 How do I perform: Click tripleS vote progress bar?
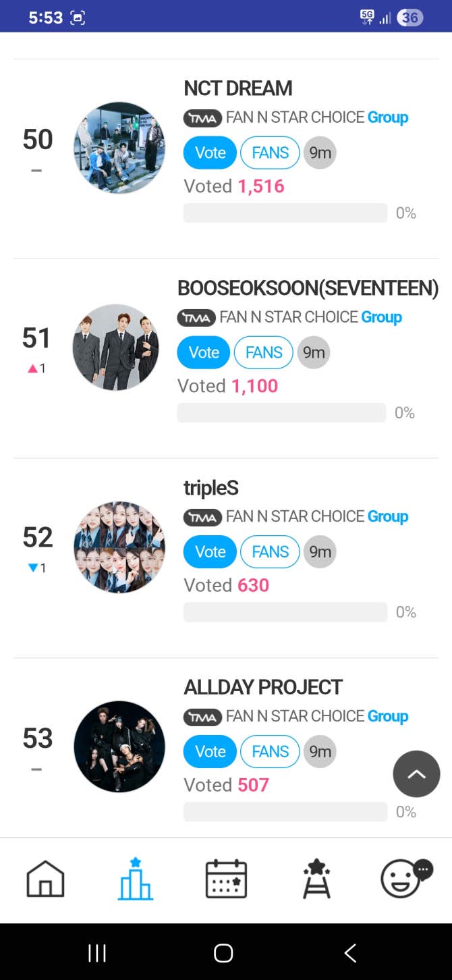coord(285,612)
